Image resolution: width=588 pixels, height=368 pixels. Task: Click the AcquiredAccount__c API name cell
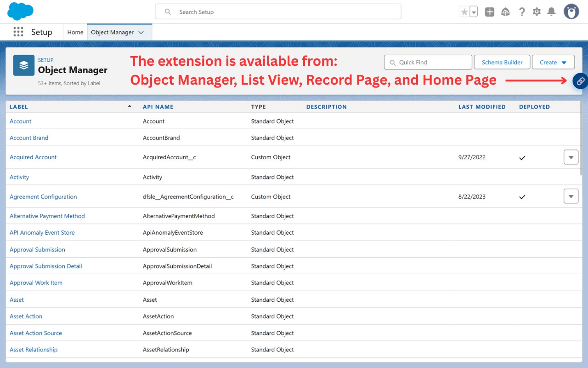pyautogui.click(x=170, y=157)
